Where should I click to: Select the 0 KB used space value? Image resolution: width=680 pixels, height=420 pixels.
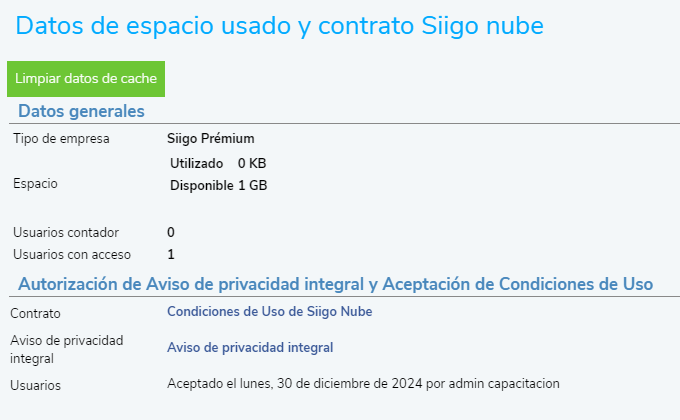[252, 163]
